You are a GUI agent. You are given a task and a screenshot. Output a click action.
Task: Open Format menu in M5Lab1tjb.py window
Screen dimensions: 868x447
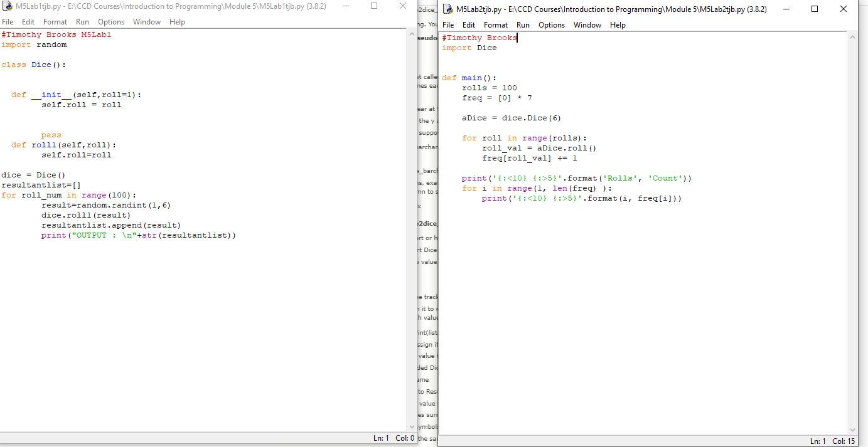pyautogui.click(x=55, y=21)
